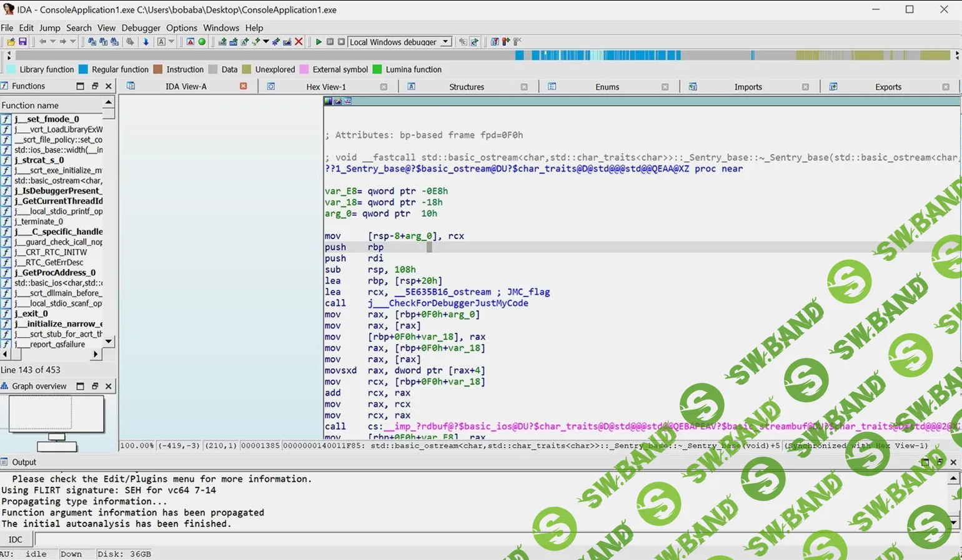Click the back navigation arrow in toolbar
962x560 pixels.
tap(42, 42)
